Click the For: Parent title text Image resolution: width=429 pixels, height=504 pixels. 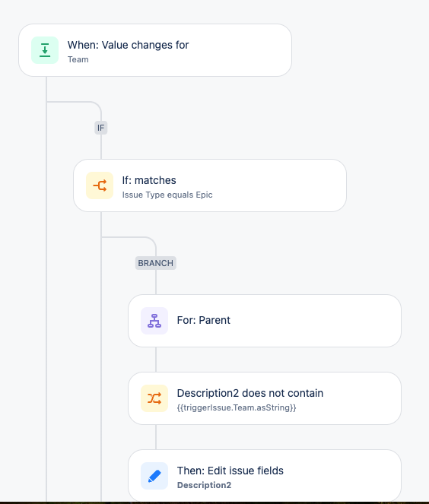[204, 321]
